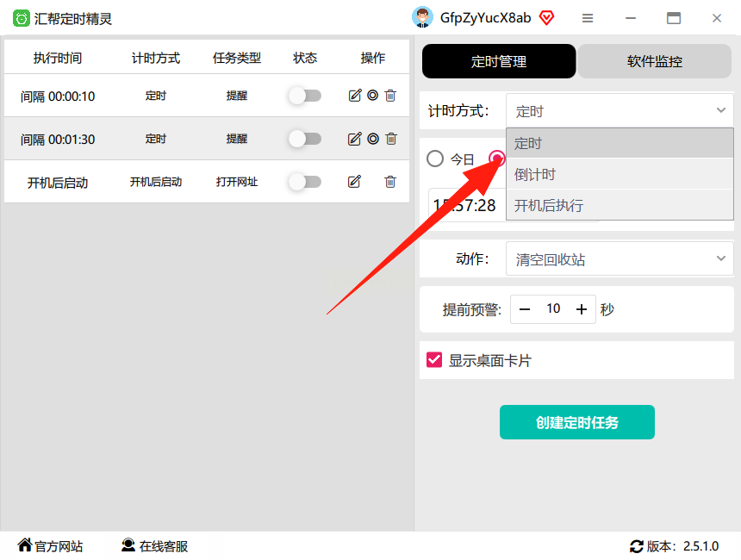Image resolution: width=741 pixels, height=560 pixels.
Task: Edit the 间隔 00:00:10 task
Action: click(x=355, y=96)
